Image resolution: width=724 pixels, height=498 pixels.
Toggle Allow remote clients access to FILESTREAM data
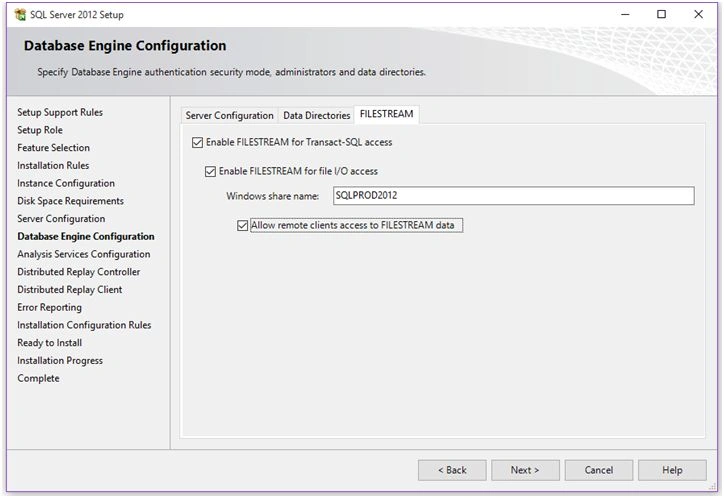tap(242, 225)
